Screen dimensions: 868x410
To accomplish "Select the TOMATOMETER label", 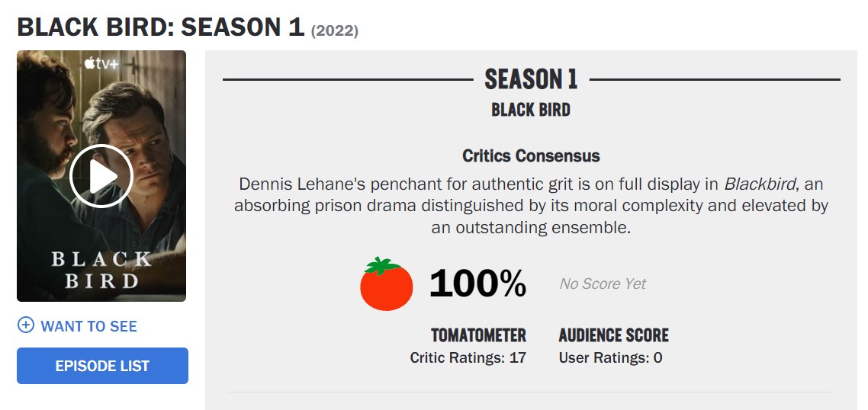I will click(478, 335).
